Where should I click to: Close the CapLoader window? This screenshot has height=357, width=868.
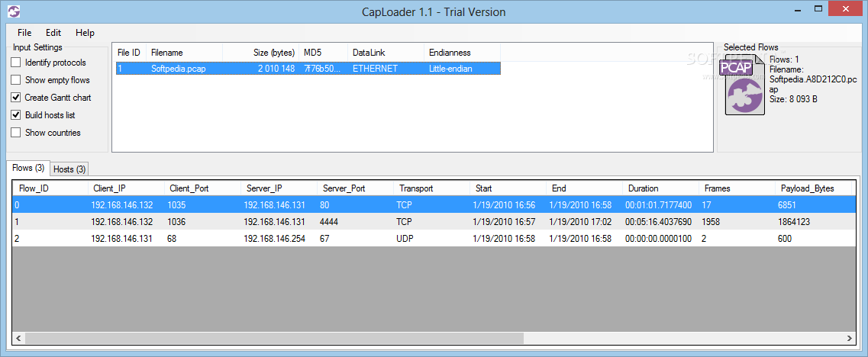(845, 9)
